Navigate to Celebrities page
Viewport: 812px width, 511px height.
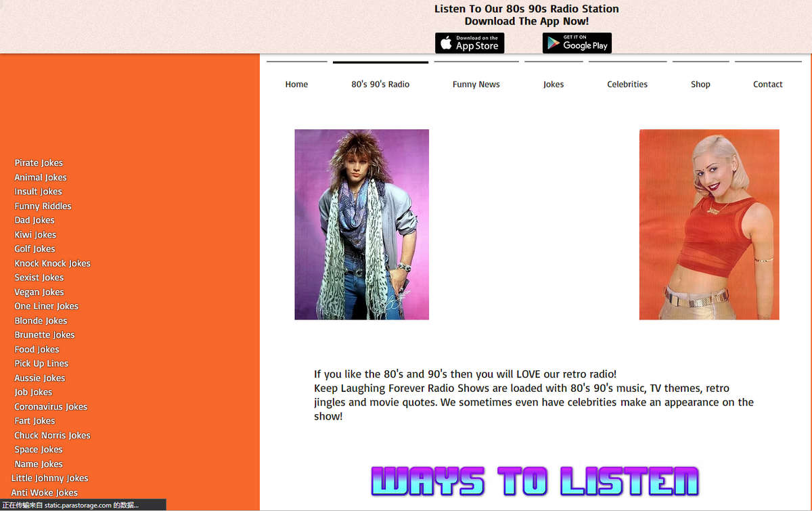click(627, 84)
